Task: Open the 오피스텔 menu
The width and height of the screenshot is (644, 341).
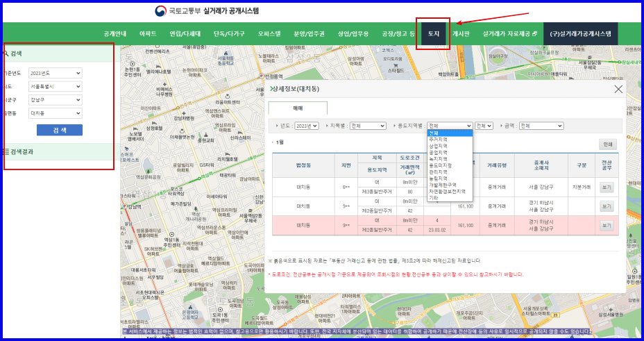Action: pyautogui.click(x=269, y=34)
